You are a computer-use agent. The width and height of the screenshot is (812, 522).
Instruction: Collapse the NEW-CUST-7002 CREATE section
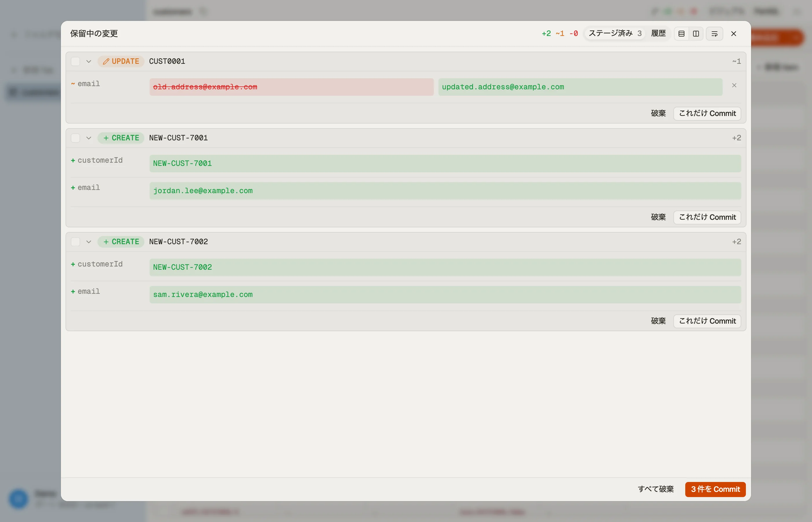pyautogui.click(x=89, y=242)
